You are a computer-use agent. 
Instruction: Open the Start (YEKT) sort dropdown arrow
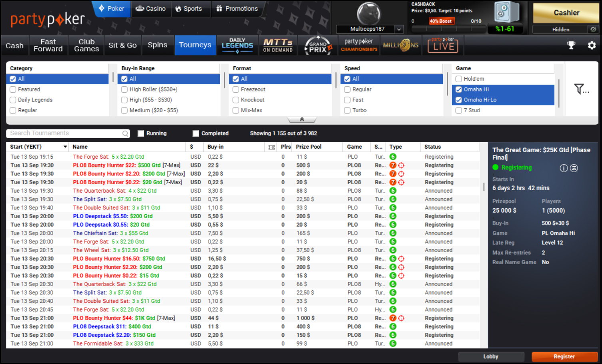[x=65, y=147]
